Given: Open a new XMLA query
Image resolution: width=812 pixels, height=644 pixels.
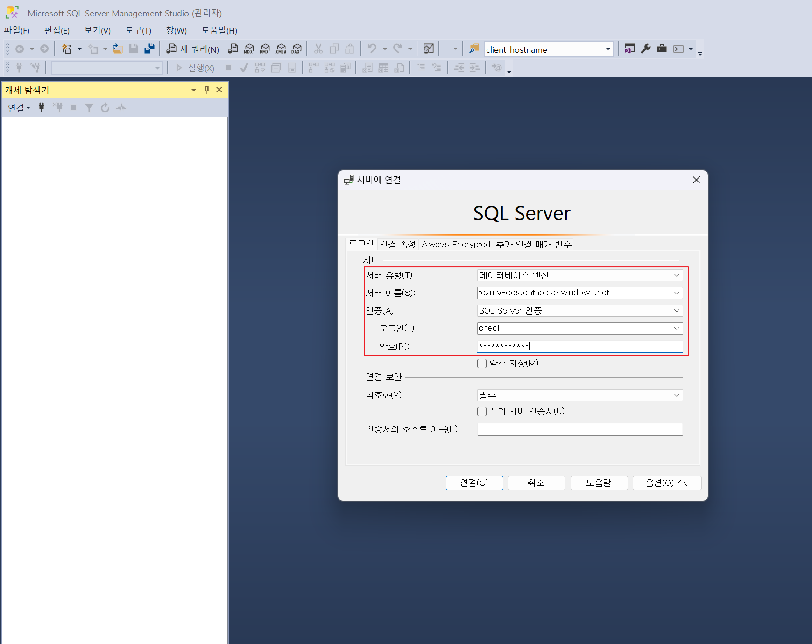Looking at the screenshot, I should coord(281,49).
